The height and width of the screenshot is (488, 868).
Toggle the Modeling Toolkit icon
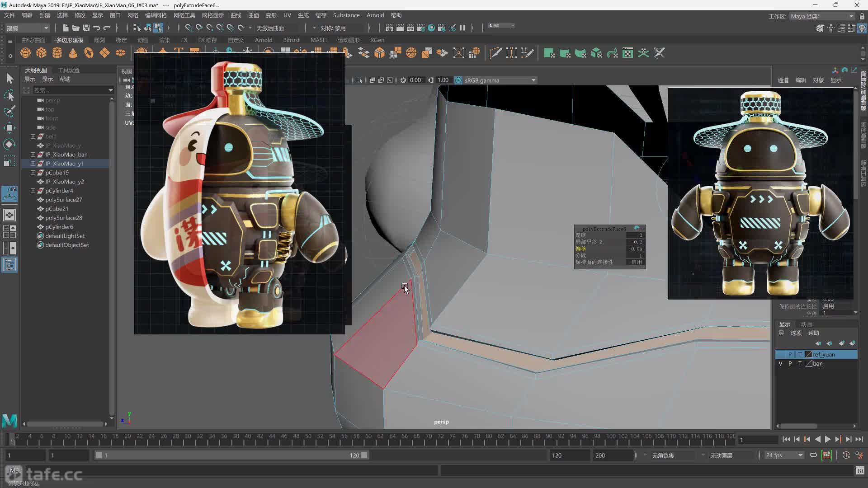click(820, 28)
